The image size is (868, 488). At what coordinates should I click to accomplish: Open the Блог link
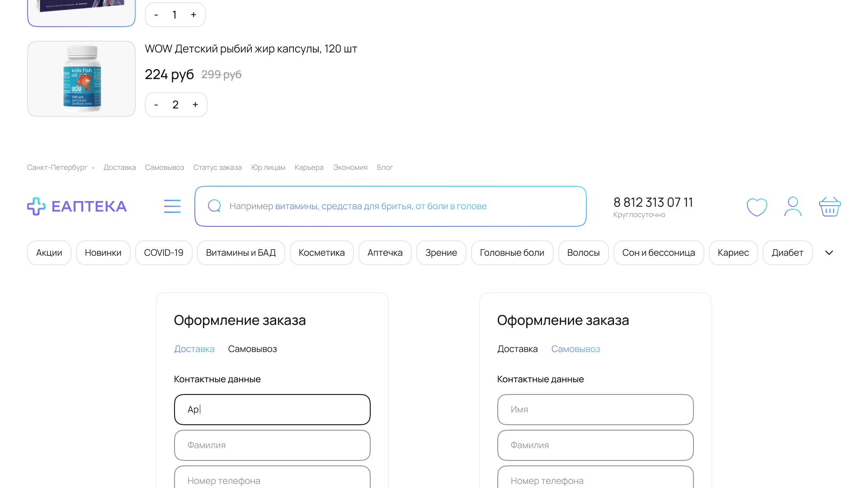coord(385,168)
